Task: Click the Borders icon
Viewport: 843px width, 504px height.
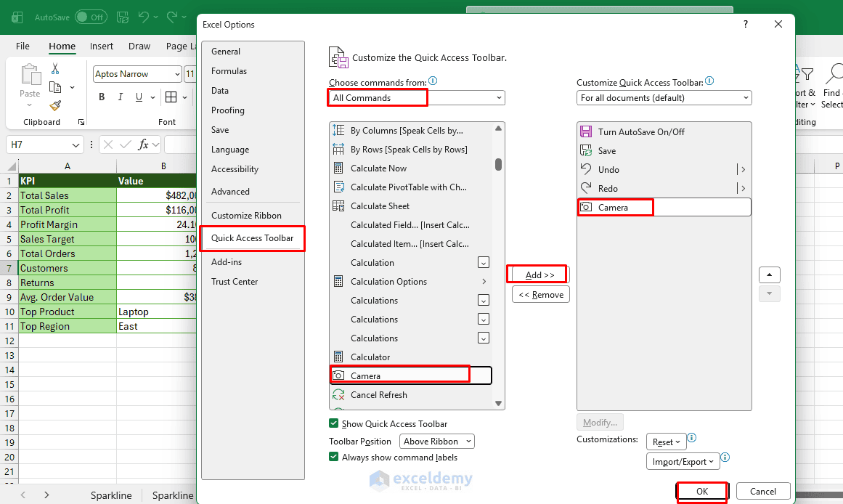Action: 171,97
